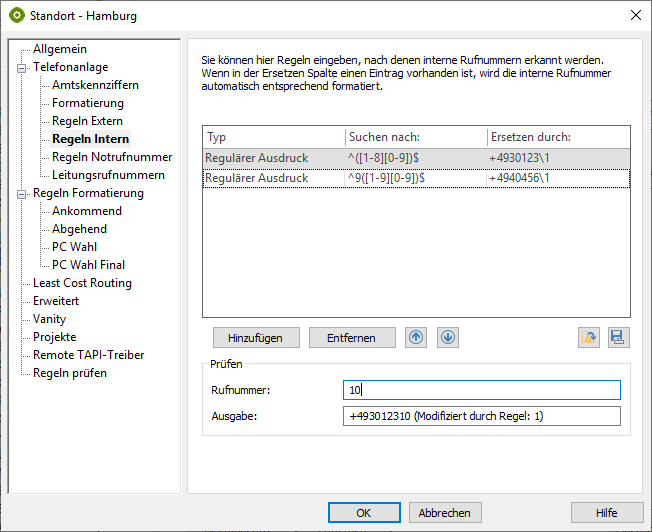This screenshot has width=652, height=532.
Task: Move selected rule up with arrow icon
Action: click(x=416, y=338)
